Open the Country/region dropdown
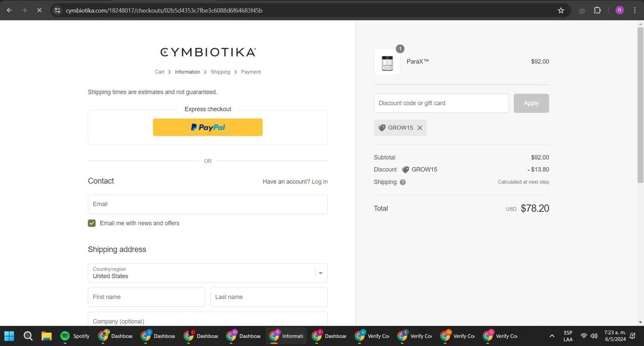Image resolution: width=644 pixels, height=346 pixels. point(208,273)
